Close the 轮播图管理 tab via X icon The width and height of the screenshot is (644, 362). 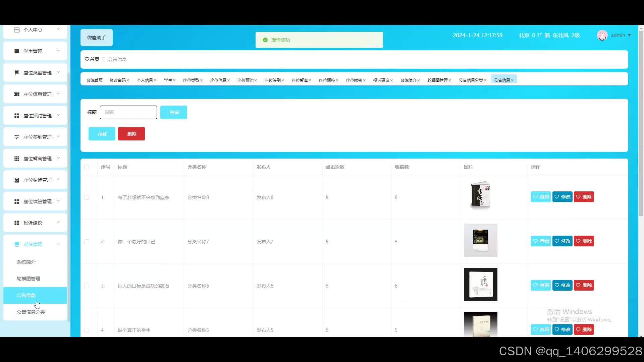pyautogui.click(x=450, y=80)
